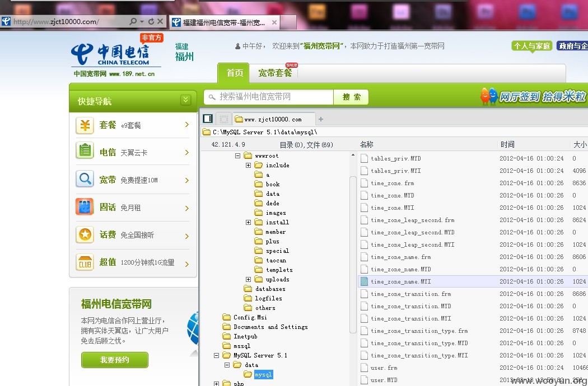Add a new tab with plus icon

click(x=321, y=119)
